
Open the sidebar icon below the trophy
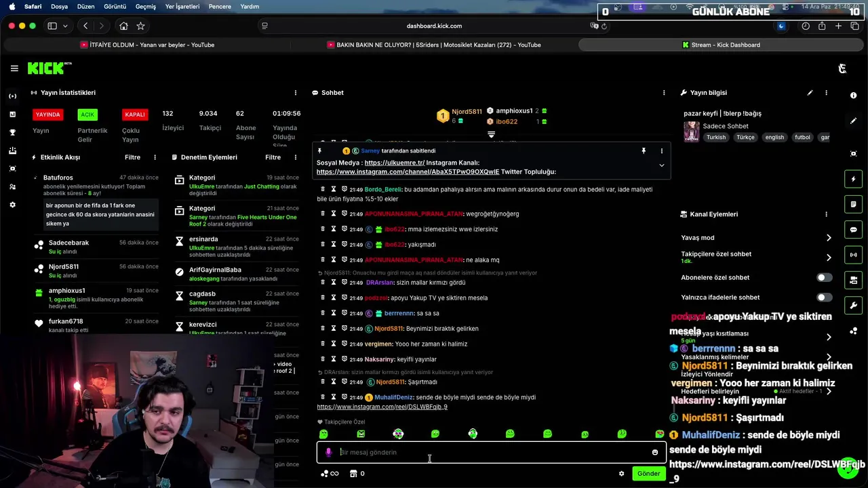click(12, 150)
